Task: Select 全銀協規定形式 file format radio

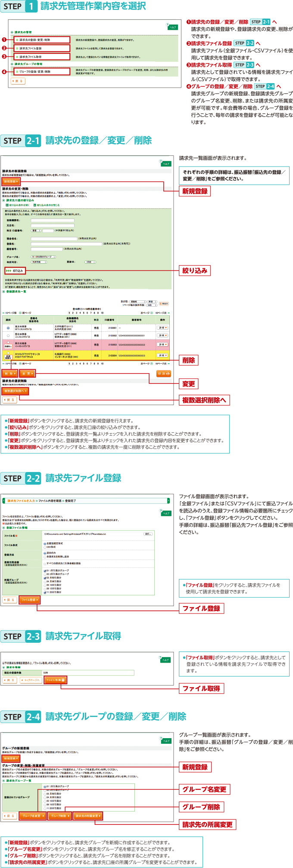Action: (x=45, y=544)
